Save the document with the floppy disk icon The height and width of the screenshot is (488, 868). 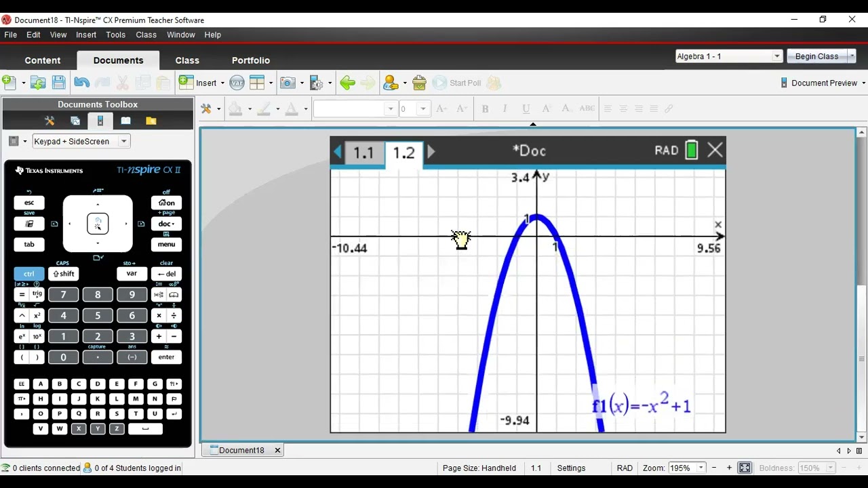tap(59, 83)
